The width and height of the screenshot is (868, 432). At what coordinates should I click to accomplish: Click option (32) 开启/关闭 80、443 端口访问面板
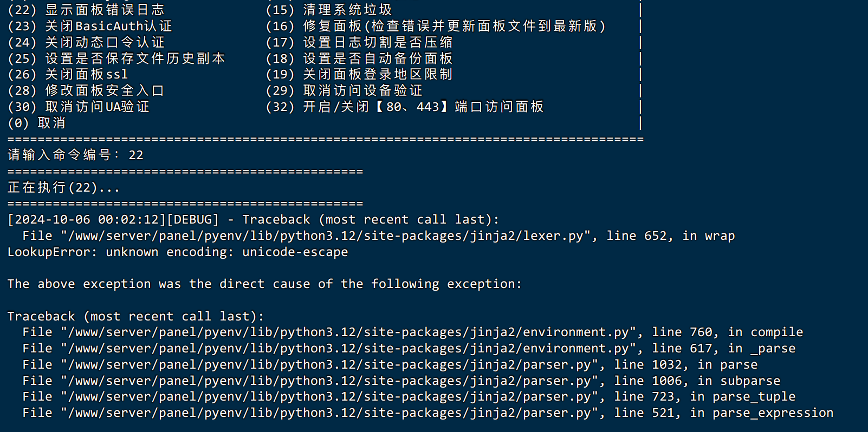(x=405, y=107)
